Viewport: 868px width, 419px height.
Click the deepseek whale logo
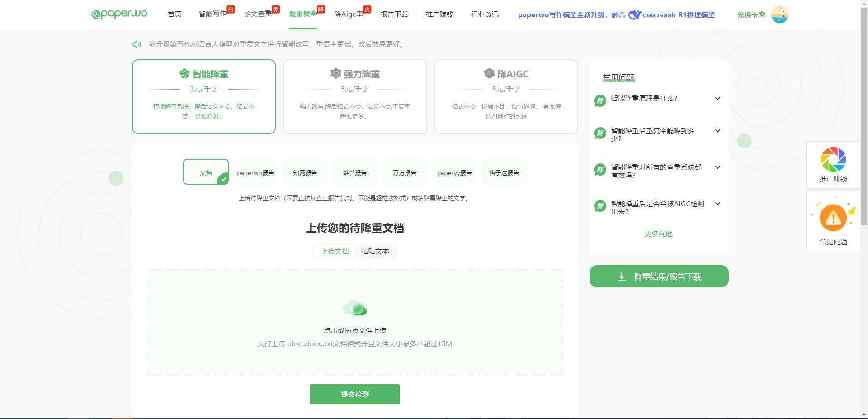pos(635,15)
